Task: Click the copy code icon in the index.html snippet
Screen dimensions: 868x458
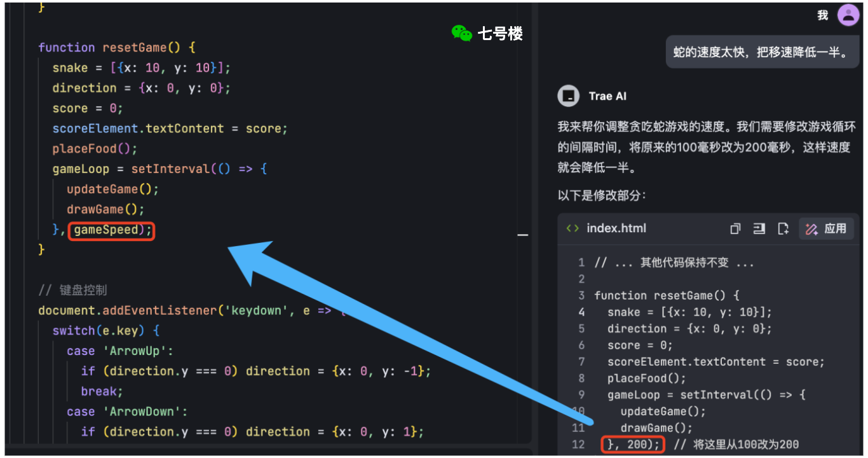Action: (735, 228)
